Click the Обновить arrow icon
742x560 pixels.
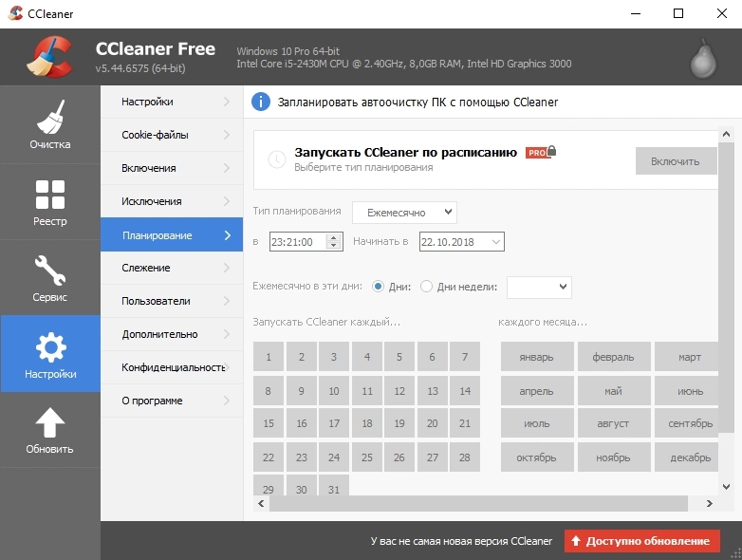[x=49, y=422]
